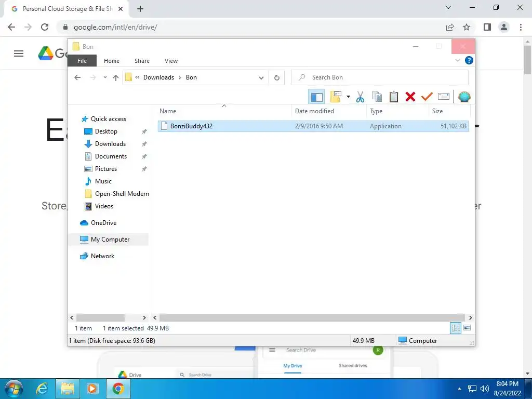The width and height of the screenshot is (532, 399).
Task: Open the File menu tab
Action: tap(82, 61)
